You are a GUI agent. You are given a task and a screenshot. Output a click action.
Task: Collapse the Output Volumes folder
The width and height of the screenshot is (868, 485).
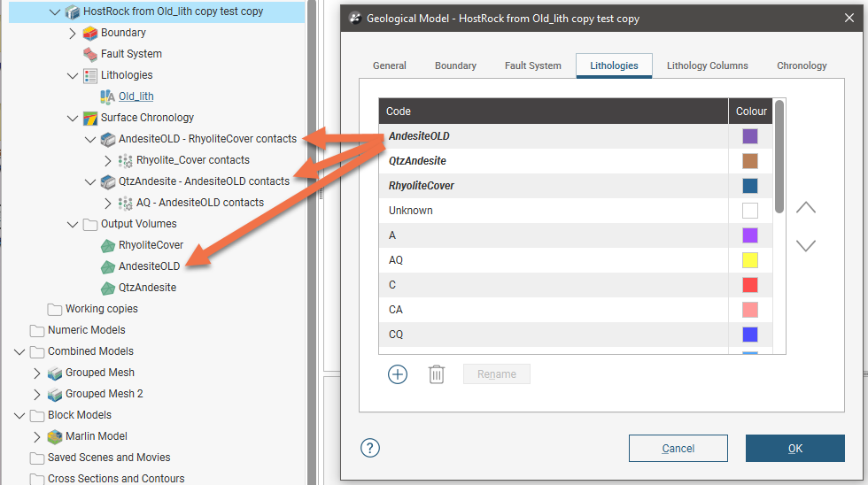[73, 224]
